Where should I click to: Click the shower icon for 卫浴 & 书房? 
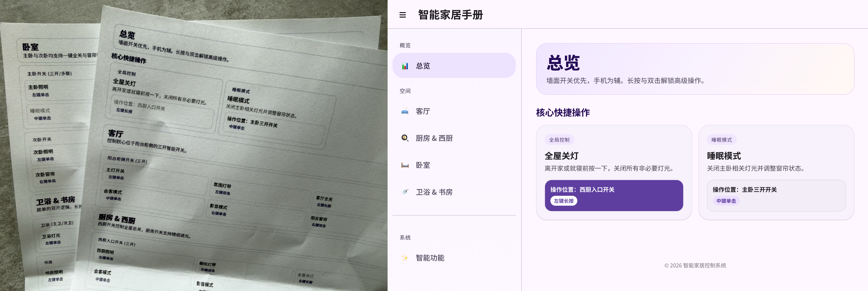tap(405, 192)
